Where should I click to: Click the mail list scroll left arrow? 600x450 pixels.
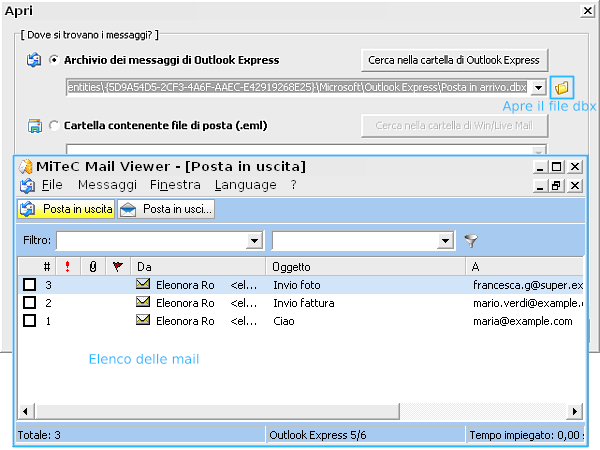26,411
